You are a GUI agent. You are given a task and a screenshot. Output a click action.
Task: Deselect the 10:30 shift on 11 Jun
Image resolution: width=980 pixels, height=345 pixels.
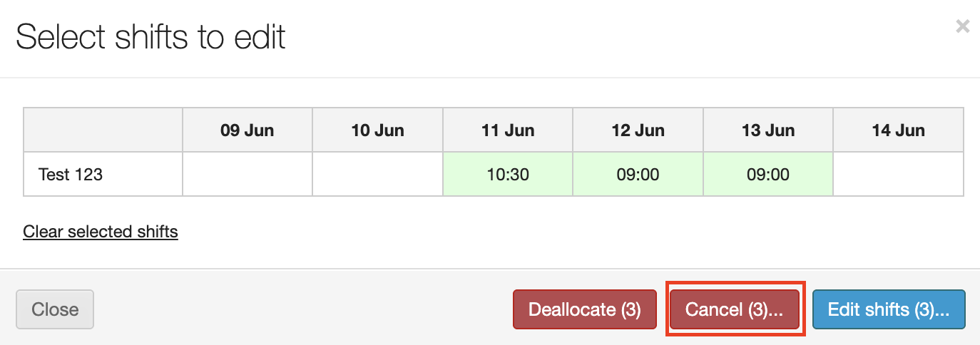[507, 174]
